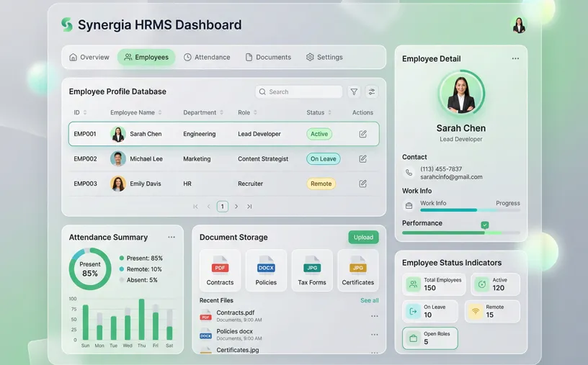Open the Open Roles 5 card
588x365 pixels.
click(430, 338)
